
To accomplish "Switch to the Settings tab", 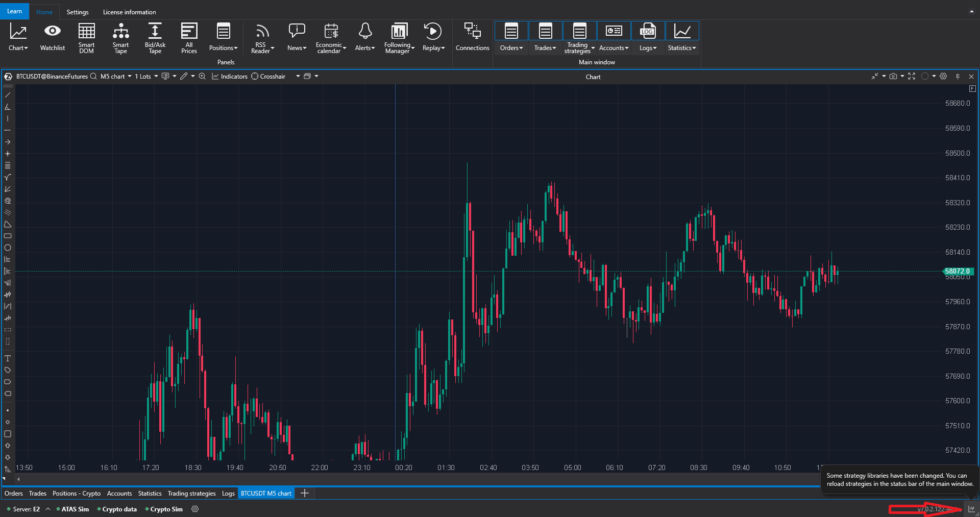I will [78, 12].
